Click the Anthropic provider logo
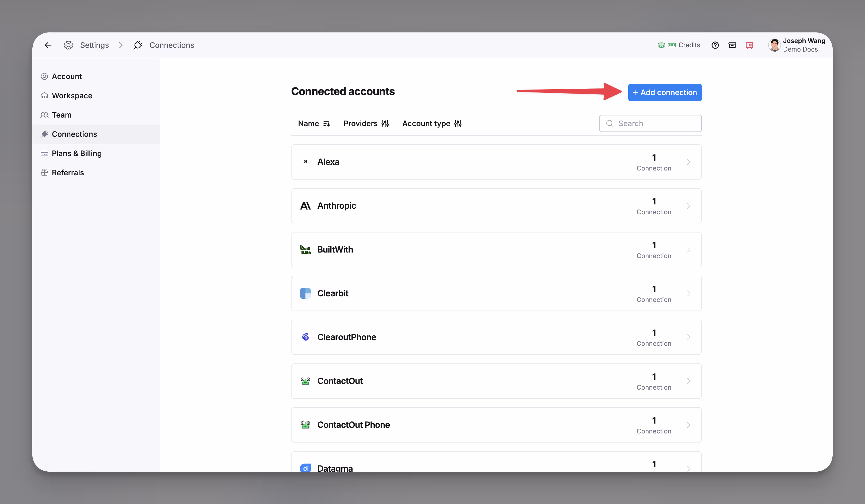Image resolution: width=865 pixels, height=504 pixels. (x=305, y=206)
